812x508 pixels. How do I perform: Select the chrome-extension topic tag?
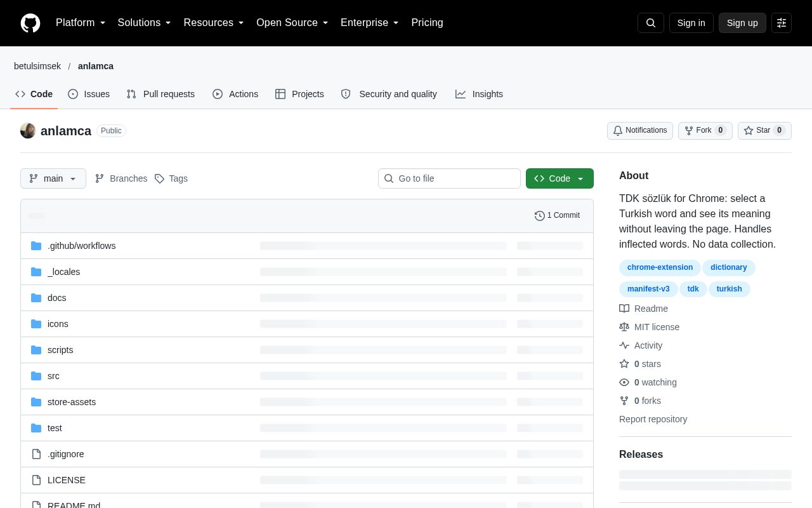660,267
